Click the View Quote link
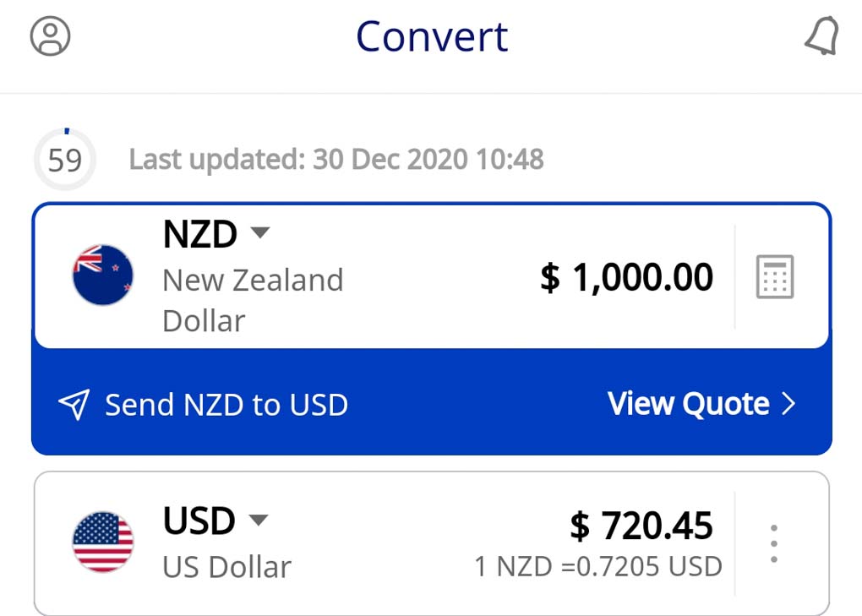Image resolution: width=862 pixels, height=616 pixels. coord(687,404)
